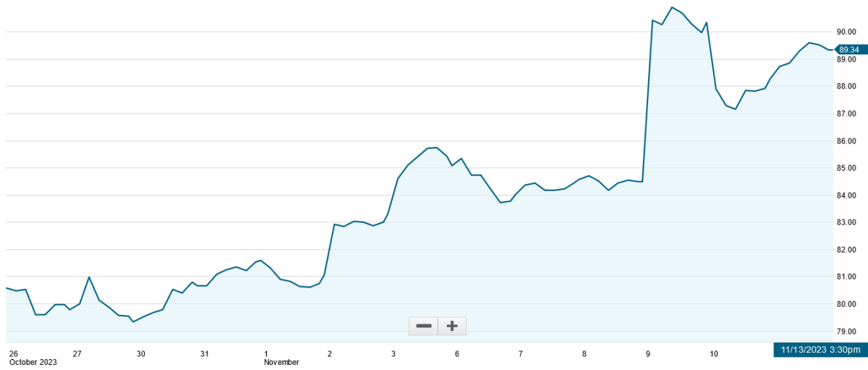The height and width of the screenshot is (370, 868).
Task: Click the October 2023 month label
Action: pos(33,362)
